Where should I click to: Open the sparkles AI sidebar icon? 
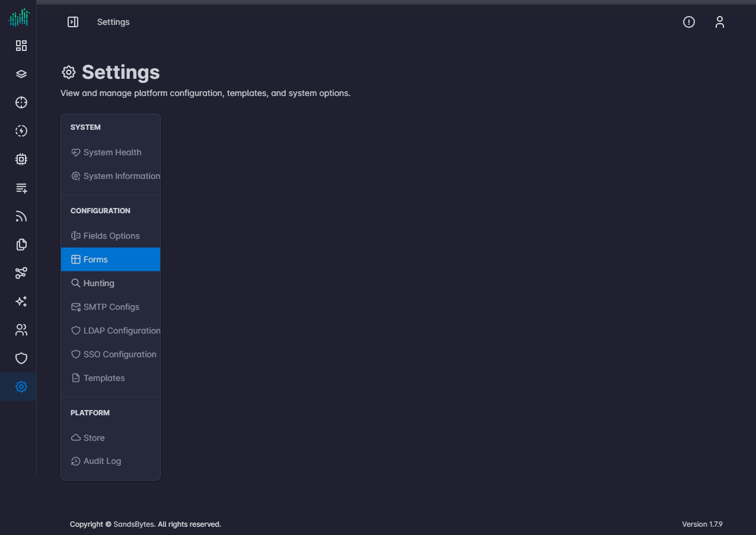pos(21,302)
